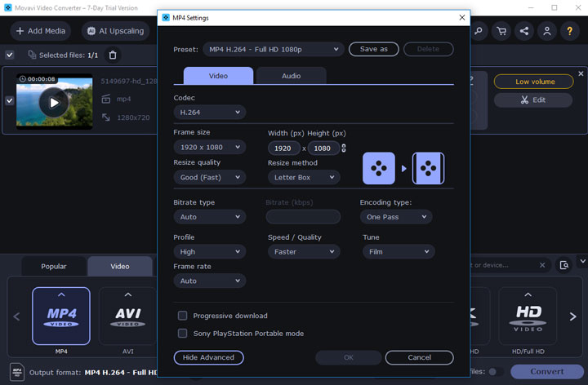588x385 pixels.
Task: Open the user account icon
Action: 547,31
